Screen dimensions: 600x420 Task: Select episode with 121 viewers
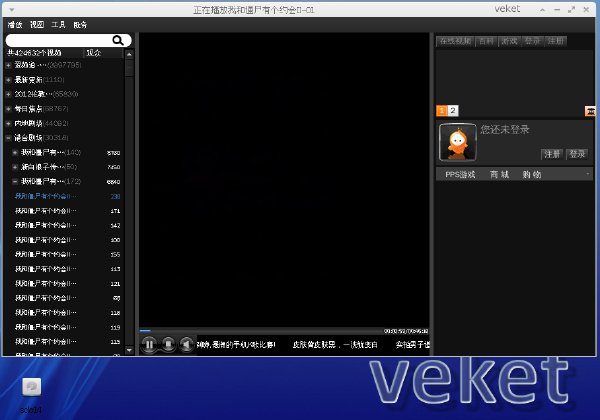67,283
